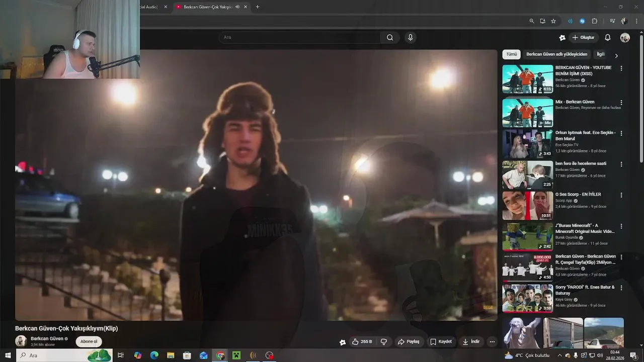Open the blue circular extension icon
This screenshot has height=362, width=644.
(582, 21)
